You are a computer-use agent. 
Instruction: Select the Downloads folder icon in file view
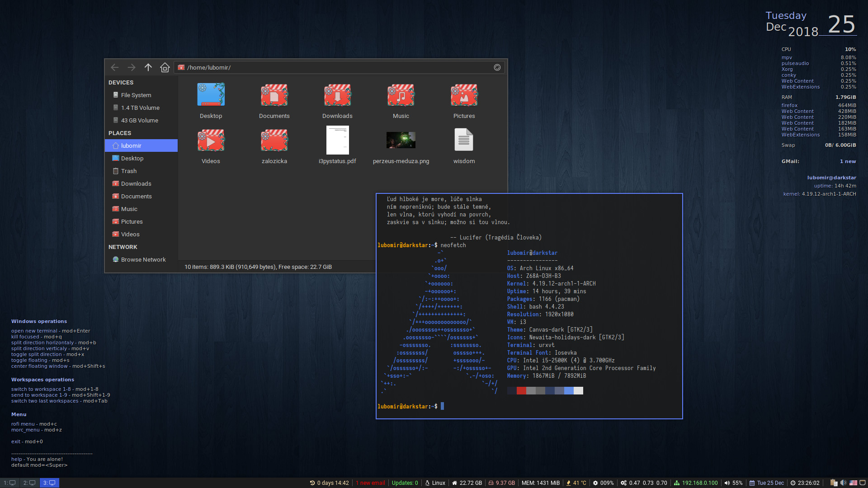pyautogui.click(x=337, y=95)
